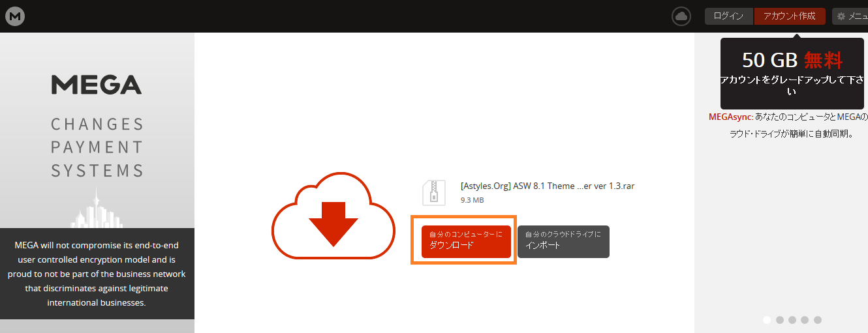Select the fifth carousel dot
The width and height of the screenshot is (868, 333).
pyautogui.click(x=818, y=320)
